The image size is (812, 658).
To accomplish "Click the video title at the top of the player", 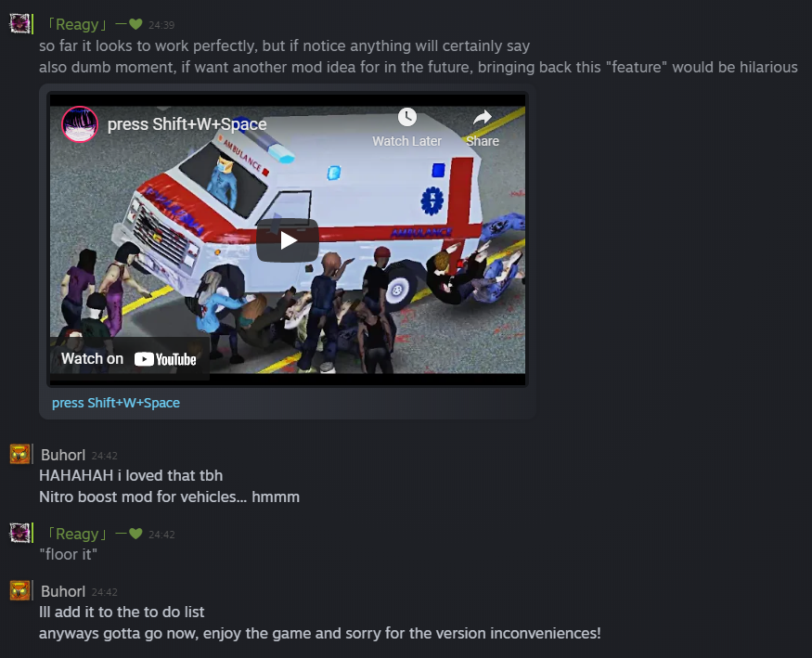I will pos(187,124).
